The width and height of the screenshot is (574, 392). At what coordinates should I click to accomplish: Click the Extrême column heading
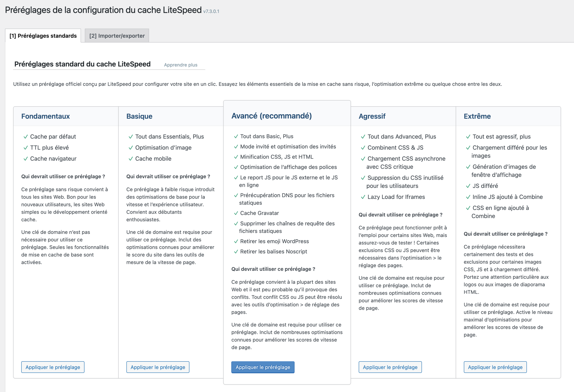477,116
